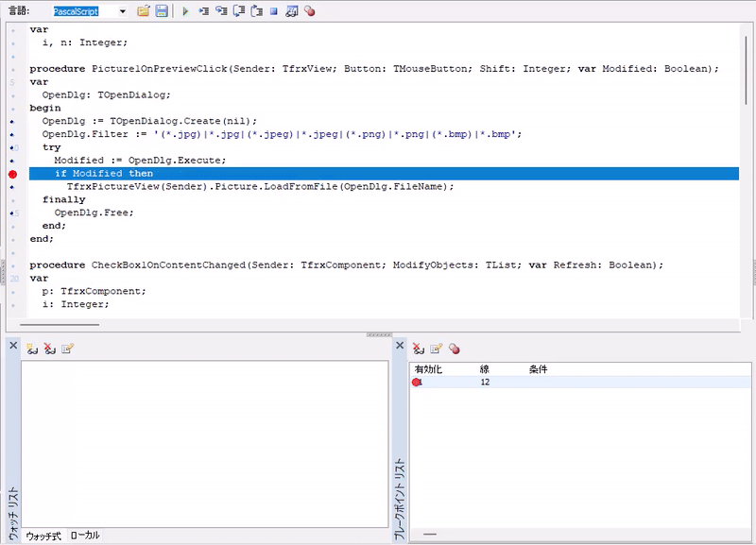Screen dimensions: 756x545
Task: Click Delete breakpoint icon in breakpoint panel
Action: (419, 349)
